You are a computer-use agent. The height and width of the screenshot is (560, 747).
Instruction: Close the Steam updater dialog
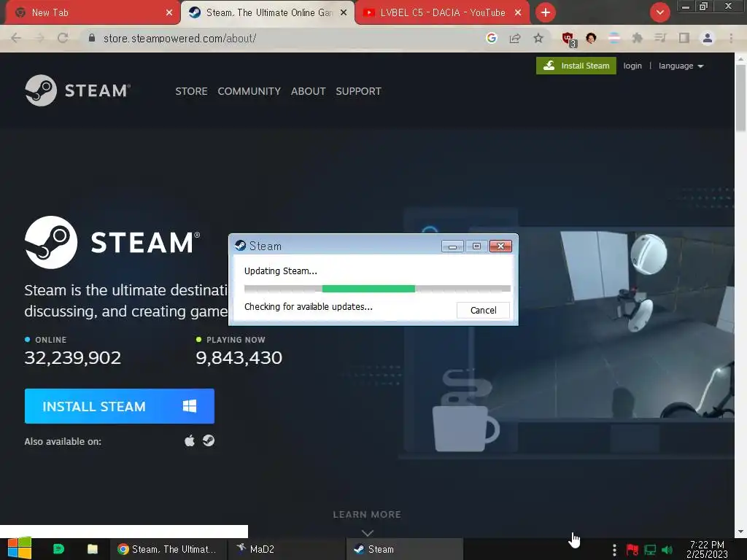click(x=500, y=246)
